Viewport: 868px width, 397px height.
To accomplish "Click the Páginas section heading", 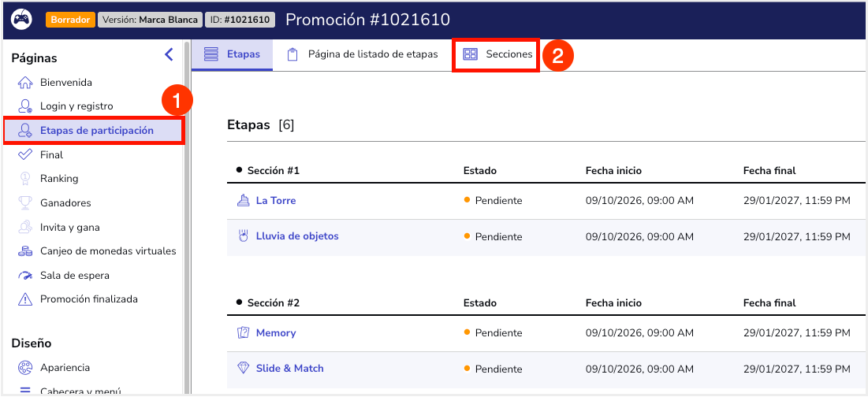I will pyautogui.click(x=35, y=58).
